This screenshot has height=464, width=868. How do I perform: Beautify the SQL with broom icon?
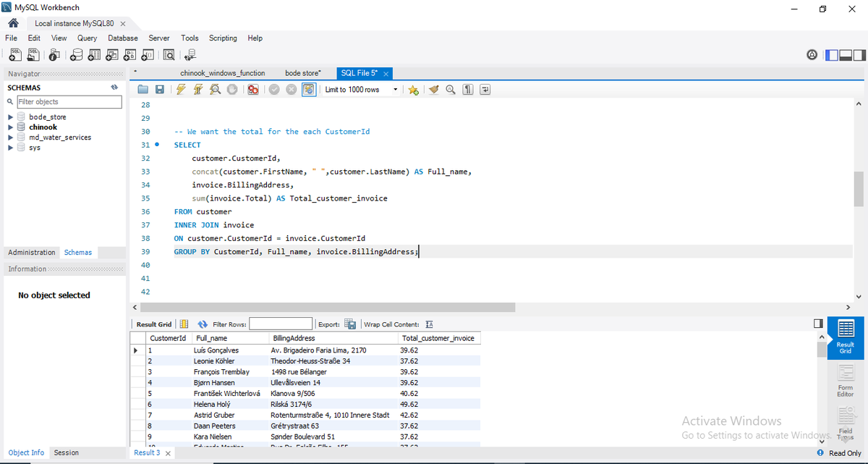pos(434,90)
